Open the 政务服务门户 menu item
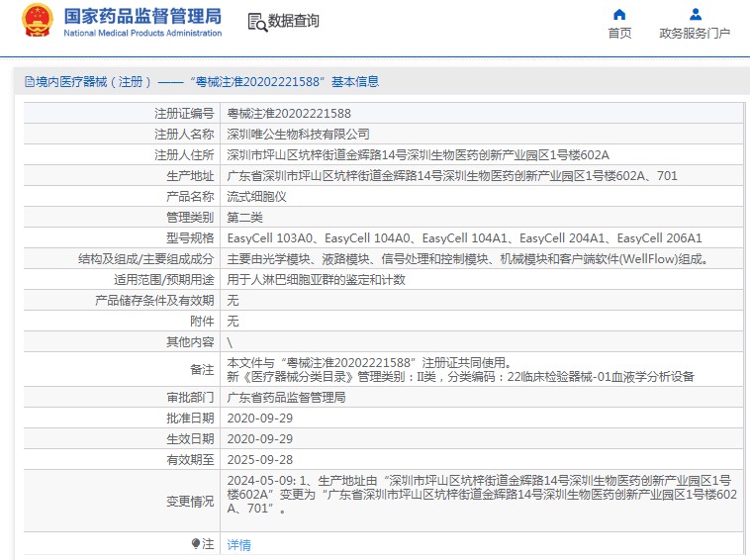This screenshot has width=750, height=560. pyautogui.click(x=695, y=34)
